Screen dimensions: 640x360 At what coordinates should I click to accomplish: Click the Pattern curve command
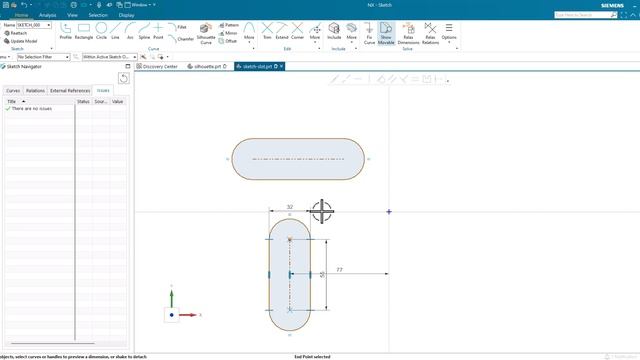click(x=229, y=25)
